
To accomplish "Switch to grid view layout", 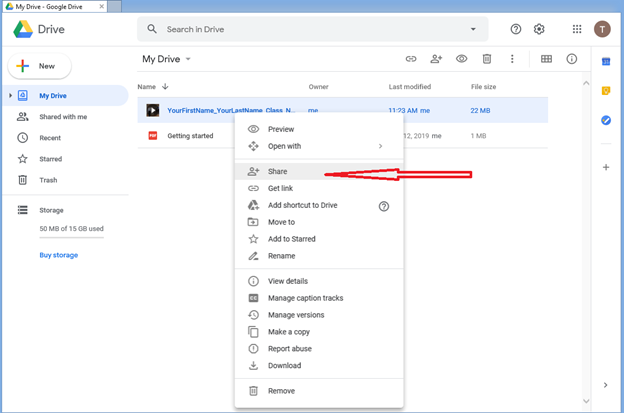I will (546, 59).
